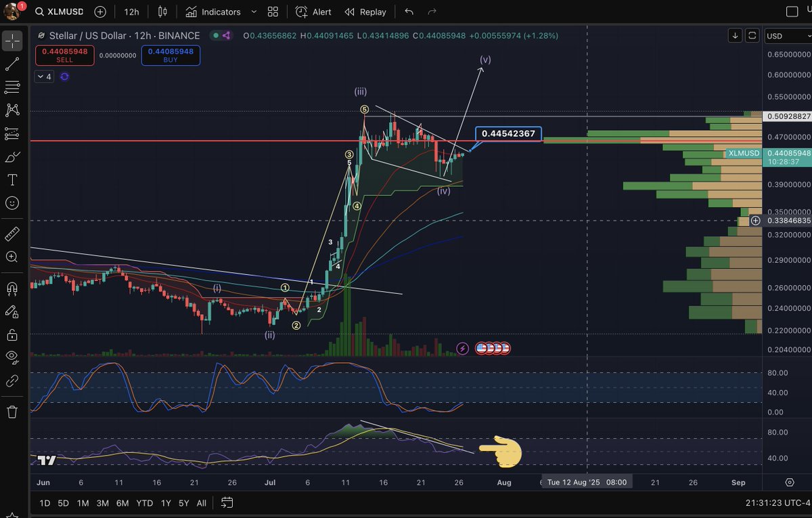This screenshot has width=812, height=518.
Task: Select the YTD time range
Action: (x=144, y=503)
